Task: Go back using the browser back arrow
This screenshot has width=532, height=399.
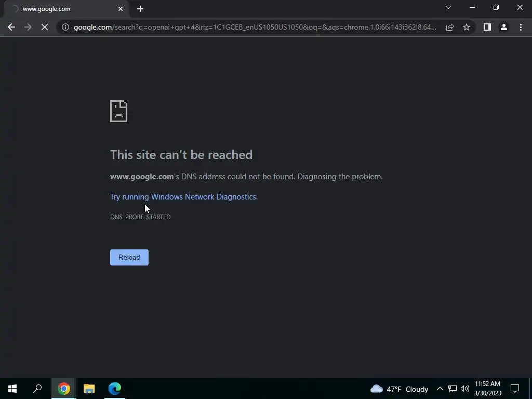Action: tap(11, 27)
